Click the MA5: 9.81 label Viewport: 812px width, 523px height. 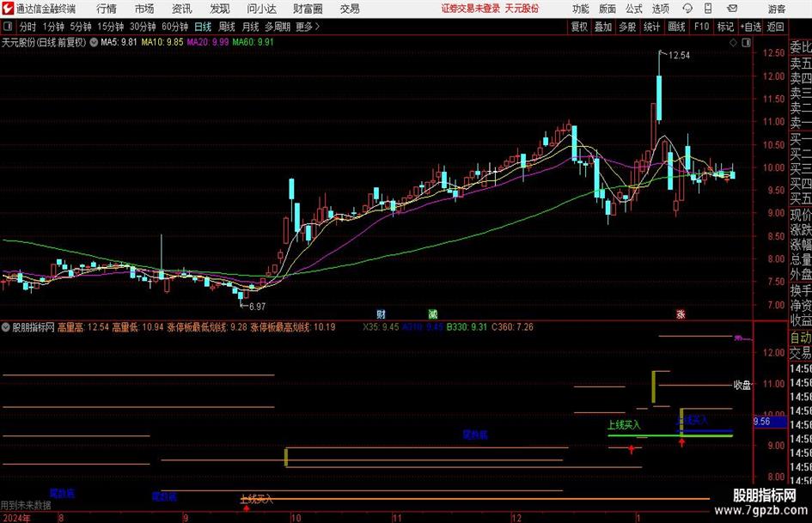coord(119,42)
